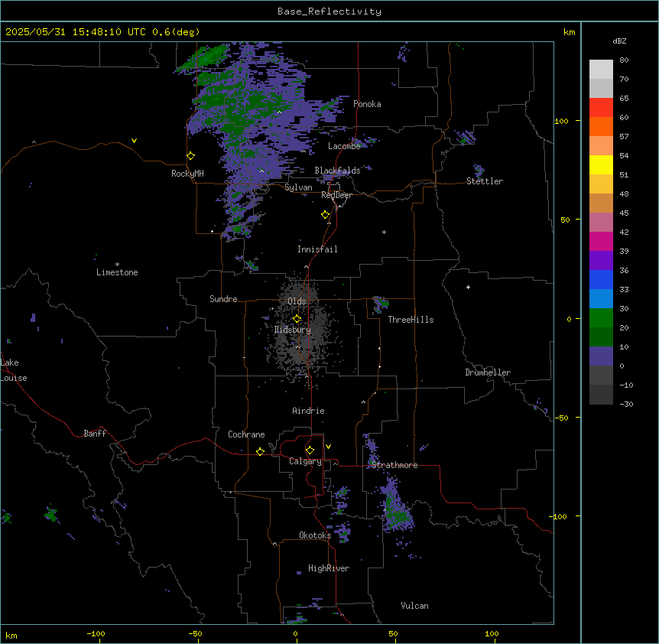659x644 pixels.
Task: Select the yellow diamond marker above Calgary label
Action: (310, 450)
